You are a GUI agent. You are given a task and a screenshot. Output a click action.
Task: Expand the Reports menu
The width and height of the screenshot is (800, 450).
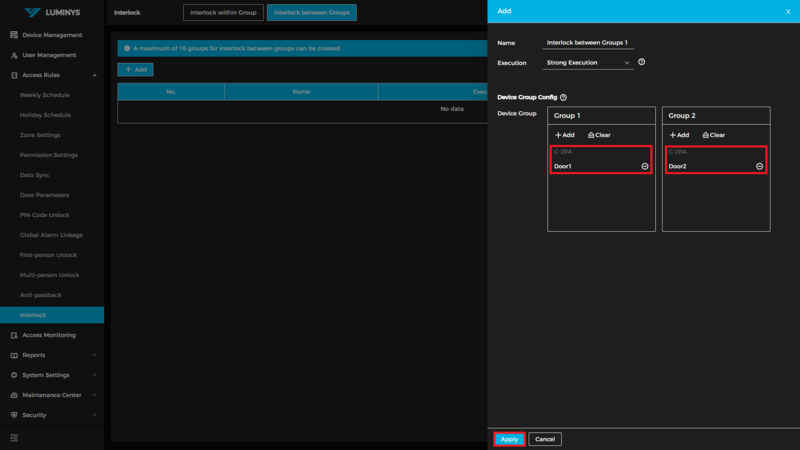pos(94,355)
